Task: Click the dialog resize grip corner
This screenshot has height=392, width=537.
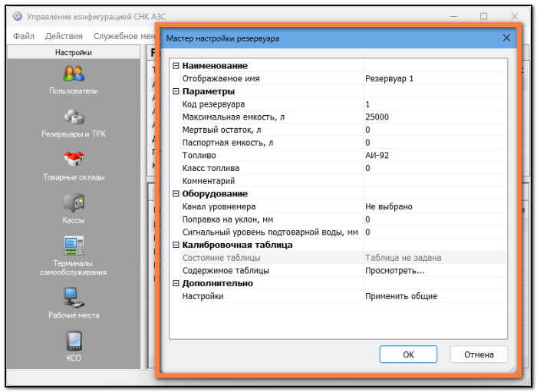Action: pos(512,369)
